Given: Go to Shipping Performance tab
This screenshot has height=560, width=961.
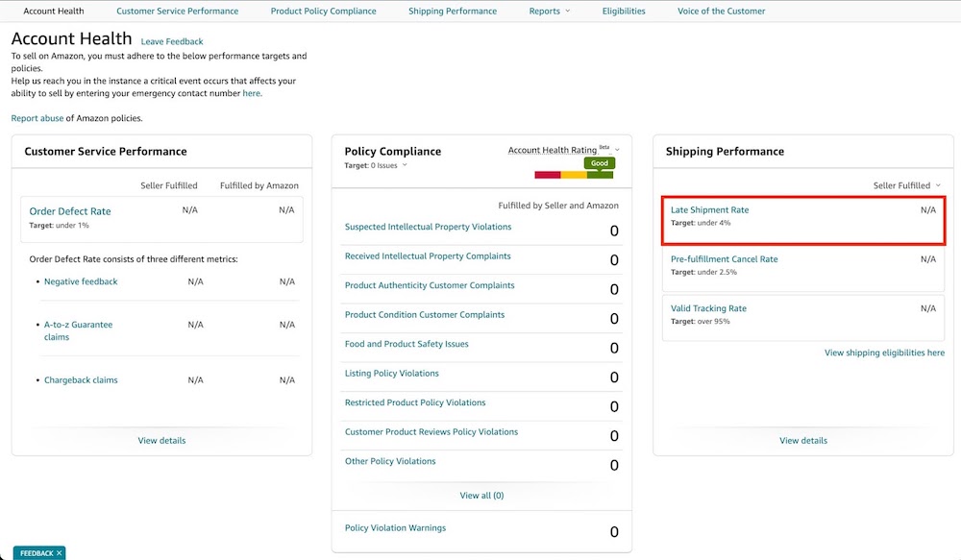Looking at the screenshot, I should tap(453, 11).
